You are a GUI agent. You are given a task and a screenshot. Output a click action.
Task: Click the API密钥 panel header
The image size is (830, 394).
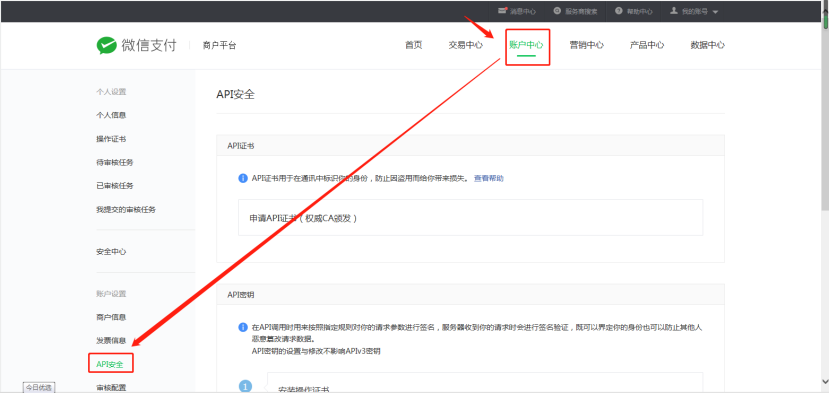point(471,294)
